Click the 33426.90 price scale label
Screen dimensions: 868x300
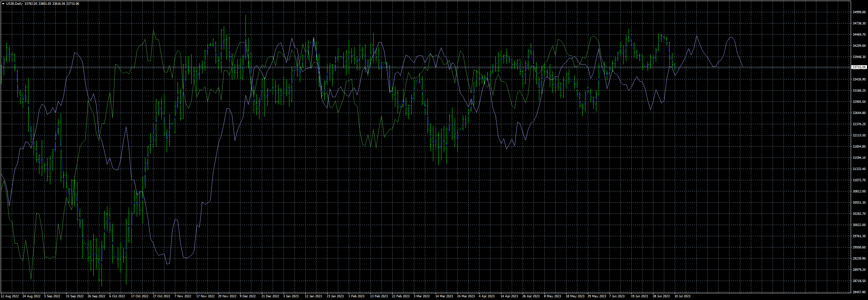click(x=859, y=79)
